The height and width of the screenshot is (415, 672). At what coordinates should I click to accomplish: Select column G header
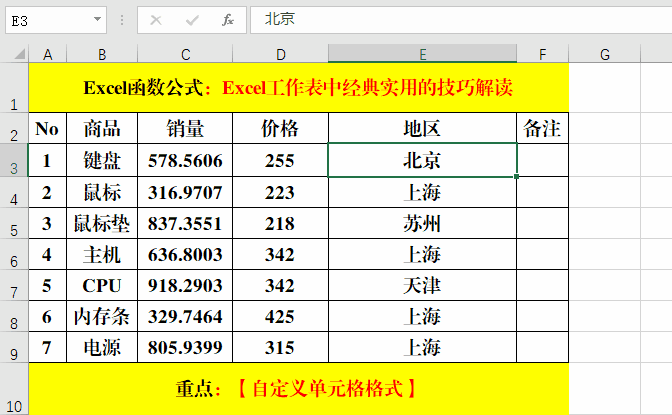[x=605, y=54]
